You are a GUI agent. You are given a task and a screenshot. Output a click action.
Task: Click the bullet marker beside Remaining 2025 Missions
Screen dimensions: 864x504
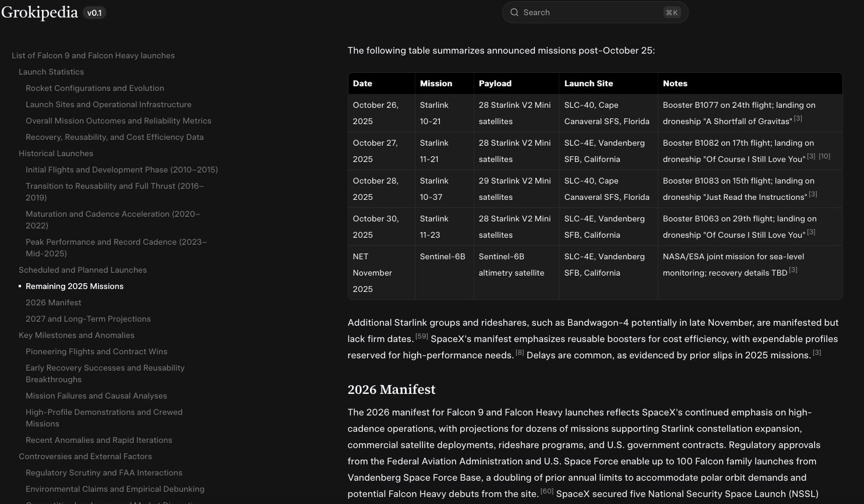coord(19,286)
